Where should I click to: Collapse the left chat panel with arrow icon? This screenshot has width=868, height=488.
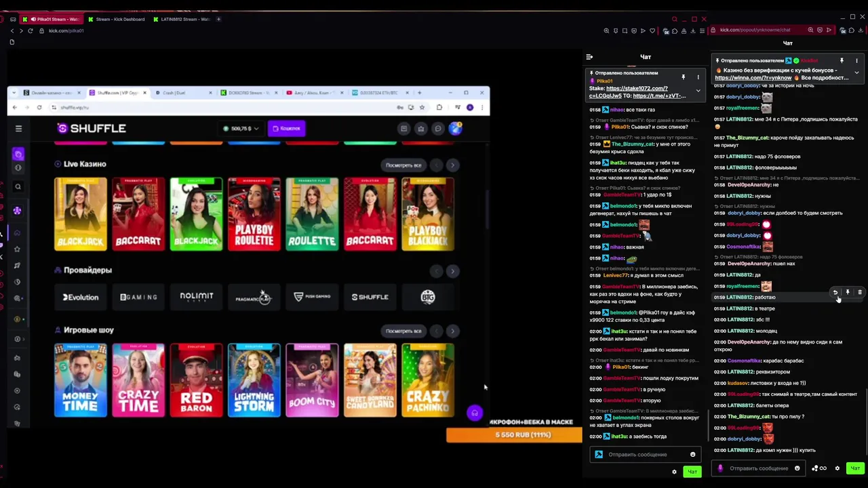point(589,57)
